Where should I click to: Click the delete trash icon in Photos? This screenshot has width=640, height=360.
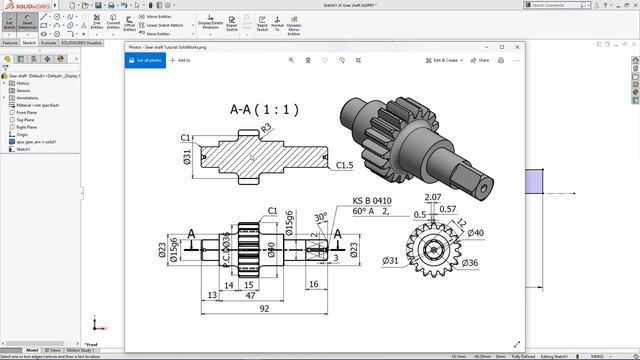point(308,60)
